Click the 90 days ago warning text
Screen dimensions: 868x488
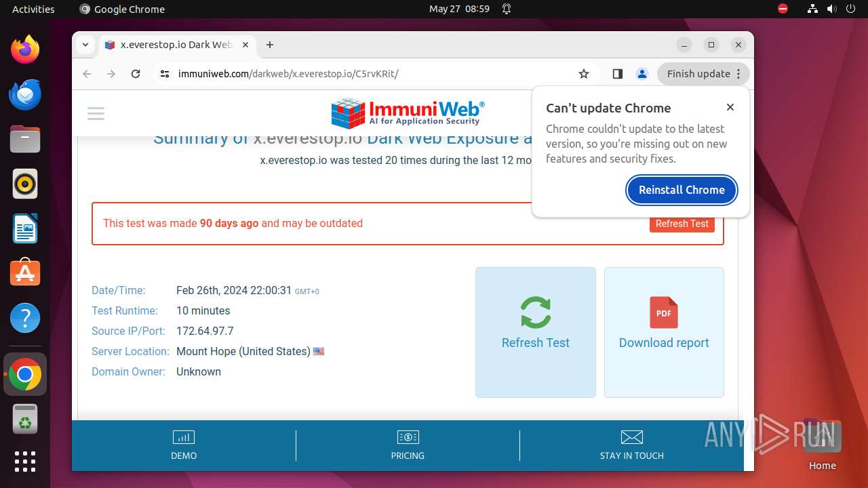[x=229, y=223]
